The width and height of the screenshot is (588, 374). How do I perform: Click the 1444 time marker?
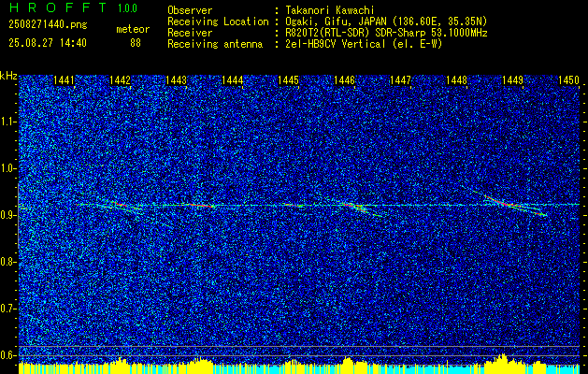click(232, 80)
